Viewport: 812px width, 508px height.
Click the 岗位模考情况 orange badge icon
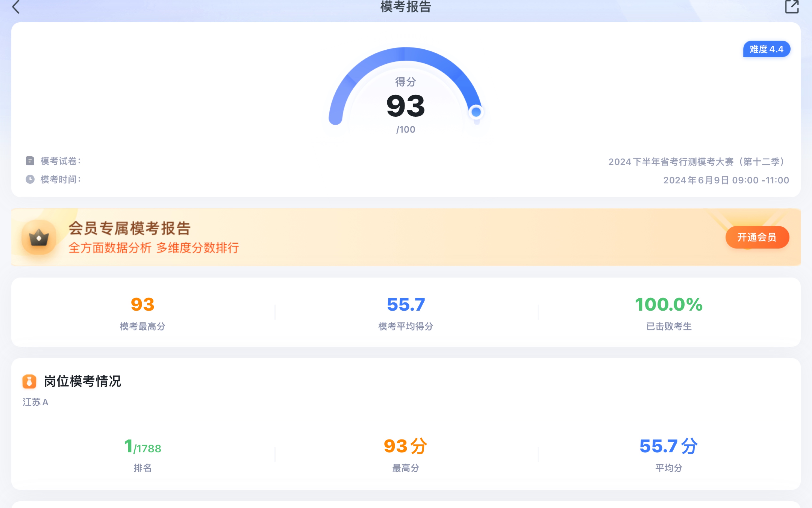29,381
